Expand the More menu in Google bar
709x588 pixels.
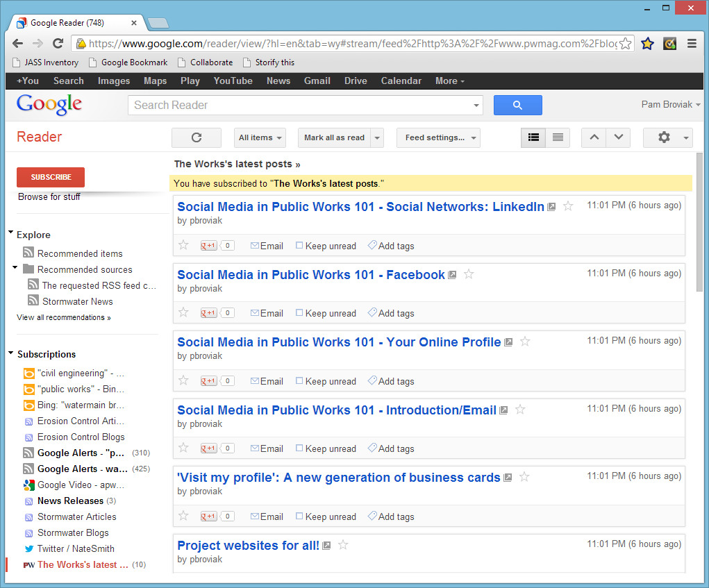pyautogui.click(x=449, y=81)
